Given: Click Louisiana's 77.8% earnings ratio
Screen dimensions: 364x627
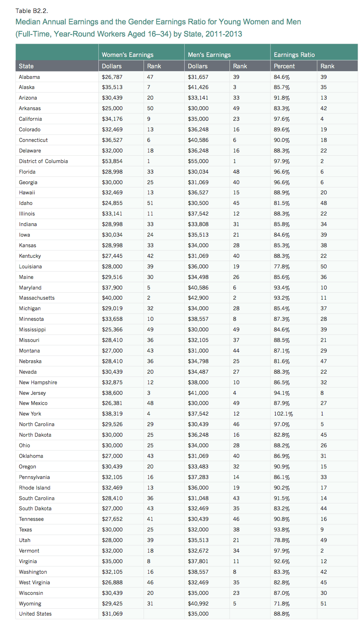Looking at the screenshot, I should [281, 266].
